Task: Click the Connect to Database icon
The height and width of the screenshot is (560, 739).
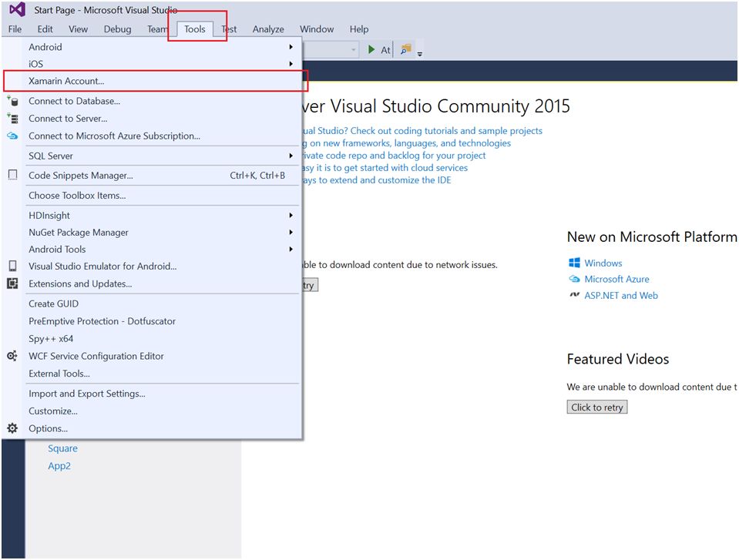Action: (x=11, y=100)
